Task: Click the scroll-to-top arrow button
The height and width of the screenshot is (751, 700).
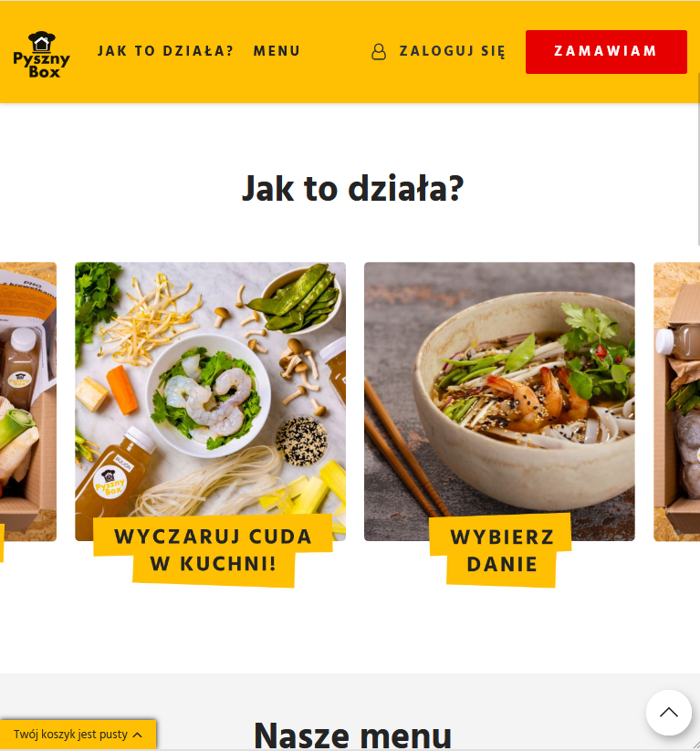Action: [668, 712]
